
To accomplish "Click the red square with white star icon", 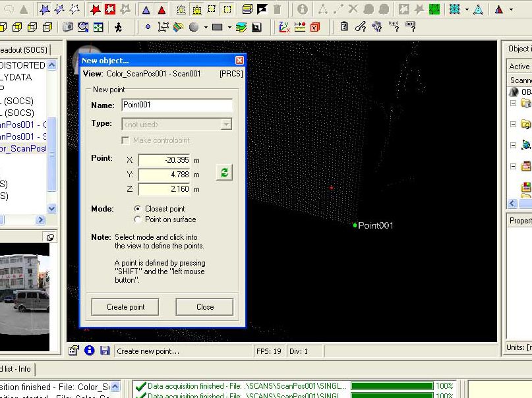I will click(110, 9).
